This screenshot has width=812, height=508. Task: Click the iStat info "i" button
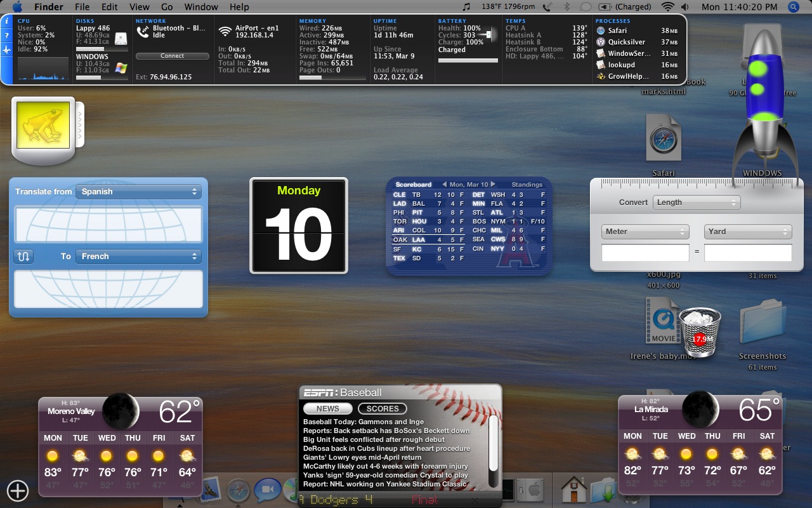[x=7, y=21]
